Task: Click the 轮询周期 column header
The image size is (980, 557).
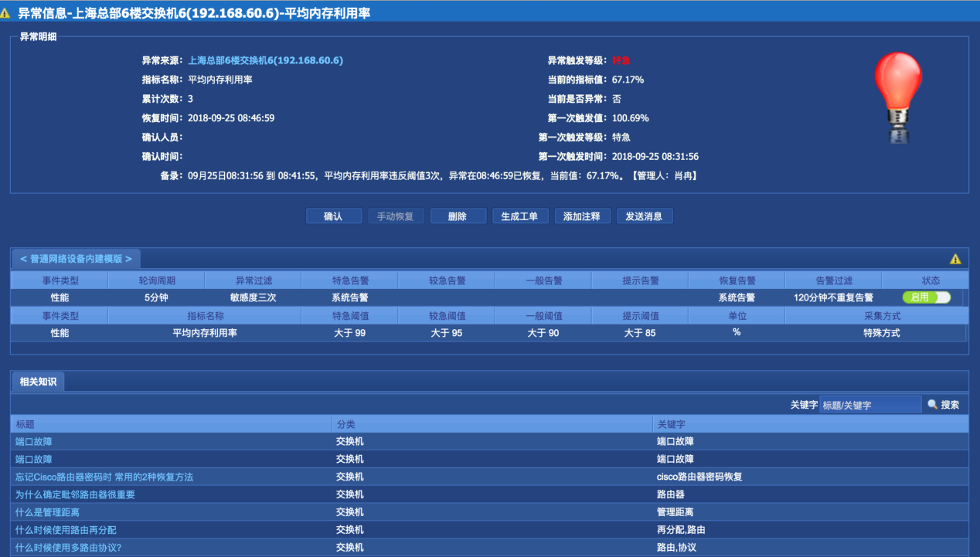Action: click(x=156, y=280)
